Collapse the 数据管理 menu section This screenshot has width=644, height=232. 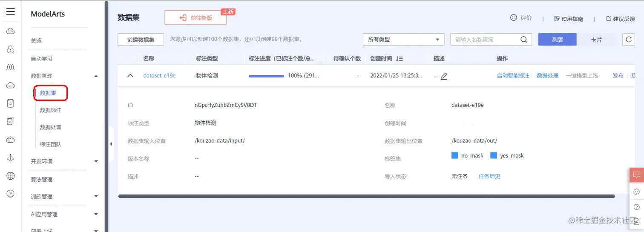(96, 76)
